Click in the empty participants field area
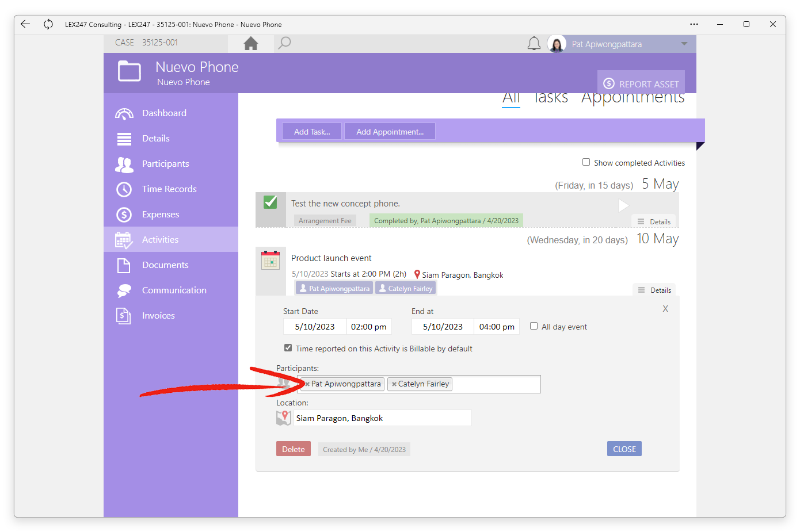 point(496,384)
